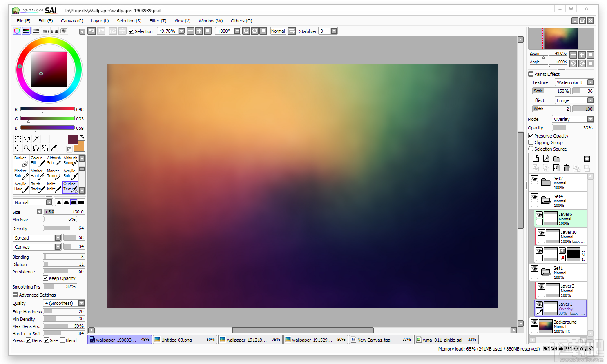Create a new layer

[535, 159]
